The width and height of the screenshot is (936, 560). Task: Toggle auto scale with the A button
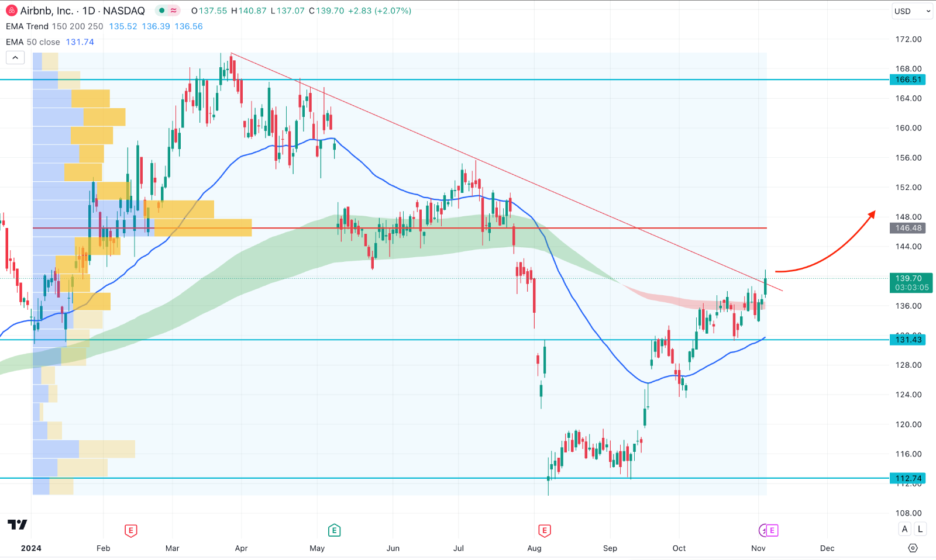[x=905, y=529]
